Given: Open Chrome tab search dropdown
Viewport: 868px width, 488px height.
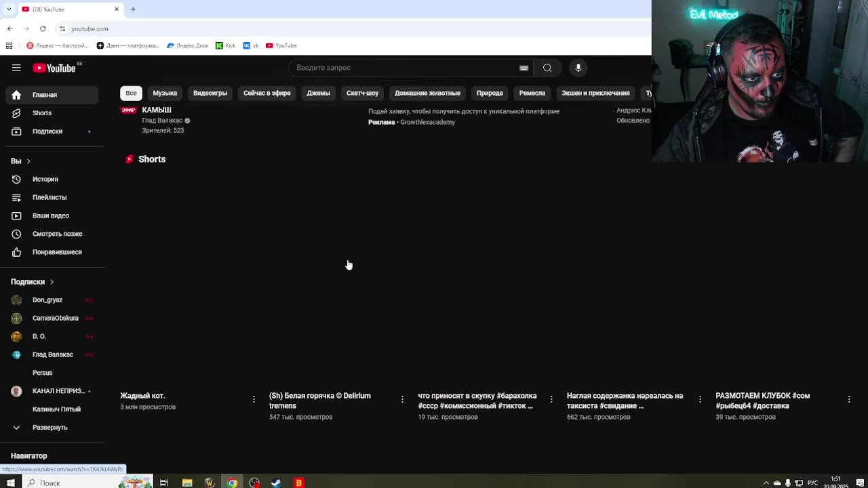Looking at the screenshot, I should pyautogui.click(x=9, y=9).
